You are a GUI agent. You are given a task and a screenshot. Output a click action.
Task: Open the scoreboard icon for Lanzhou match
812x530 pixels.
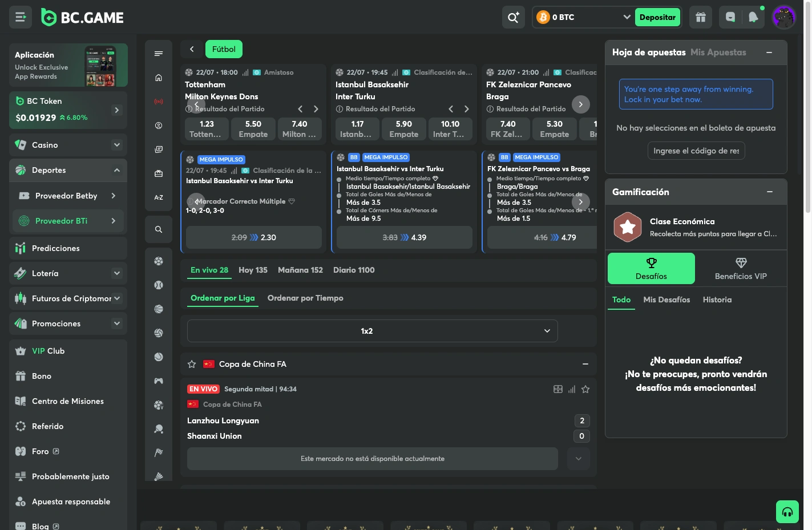click(558, 389)
